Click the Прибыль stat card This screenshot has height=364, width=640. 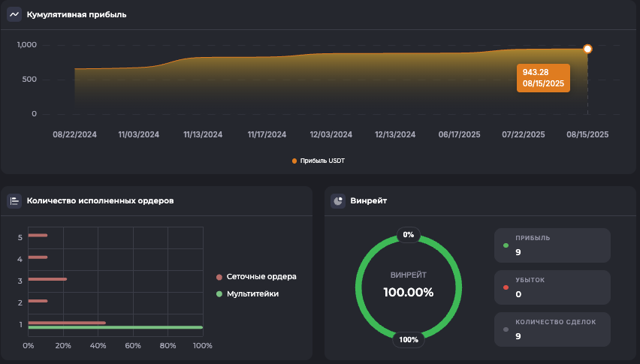(552, 245)
